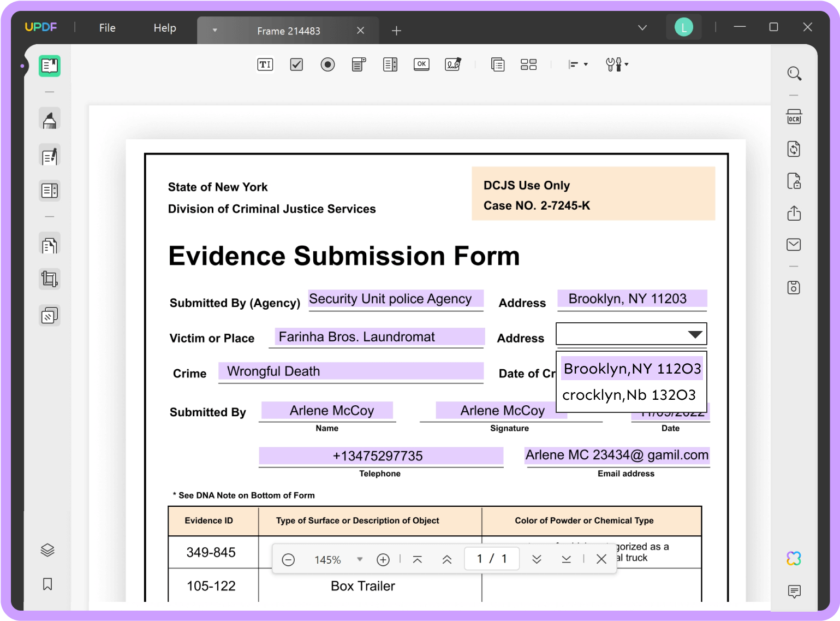This screenshot has height=621, width=840.
Task: Click zoom out minus control at page bottom
Action: click(288, 559)
